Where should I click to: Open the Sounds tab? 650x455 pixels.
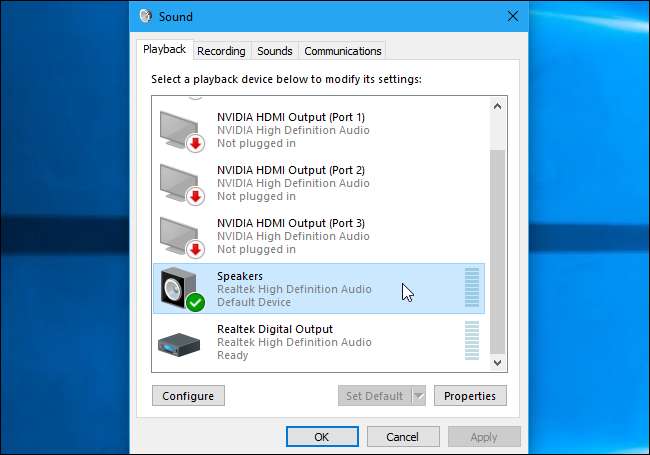[x=274, y=51]
